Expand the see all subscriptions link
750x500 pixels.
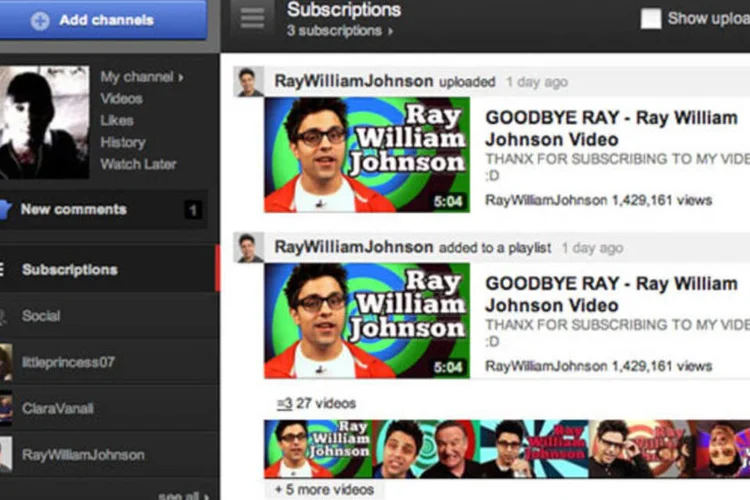click(183, 495)
